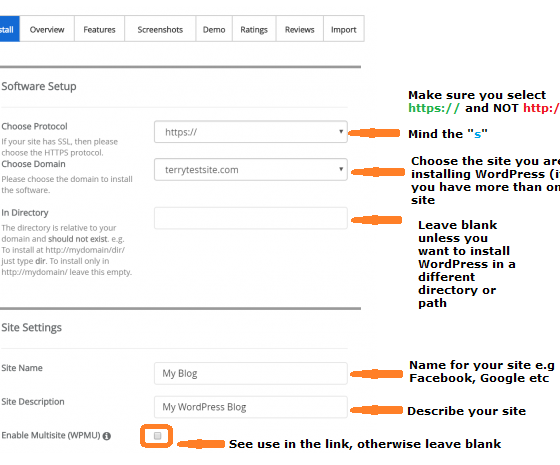
Task: View the Reviews tab
Action: point(300,29)
